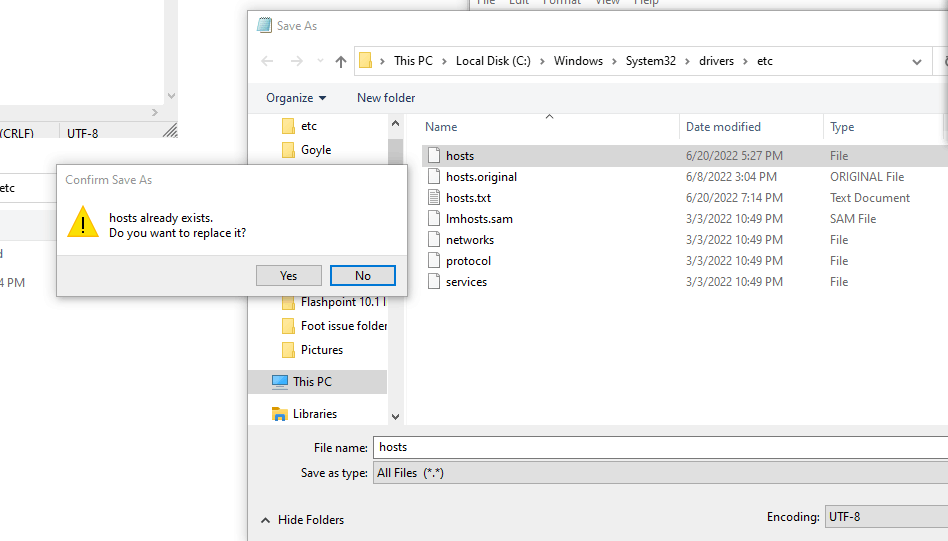Click the Libraries icon in sidebar
Image resolution: width=948 pixels, height=541 pixels.
[x=279, y=414]
